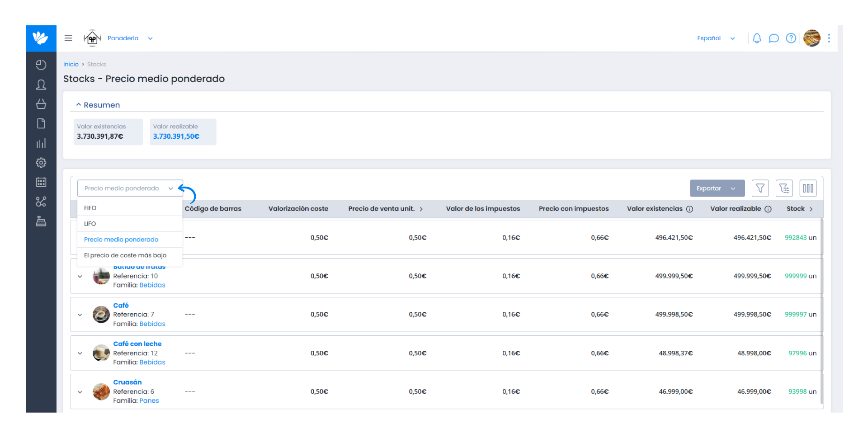Open the Español language dropdown
The image size is (868, 438).
(x=716, y=38)
